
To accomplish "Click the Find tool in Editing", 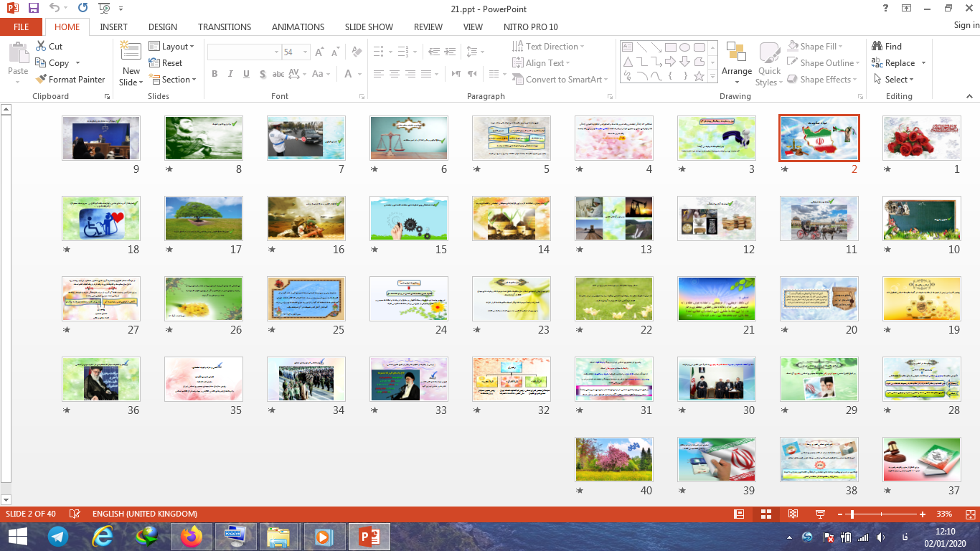I will (x=887, y=47).
